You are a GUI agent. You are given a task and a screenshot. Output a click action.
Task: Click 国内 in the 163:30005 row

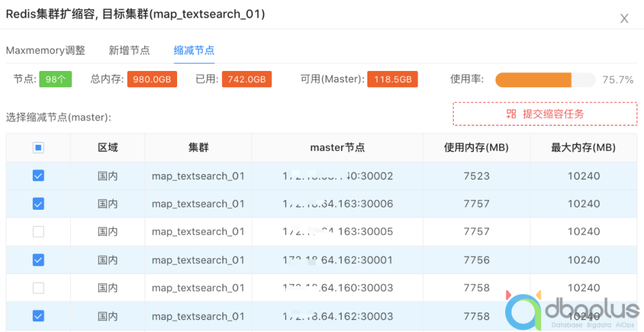(107, 232)
